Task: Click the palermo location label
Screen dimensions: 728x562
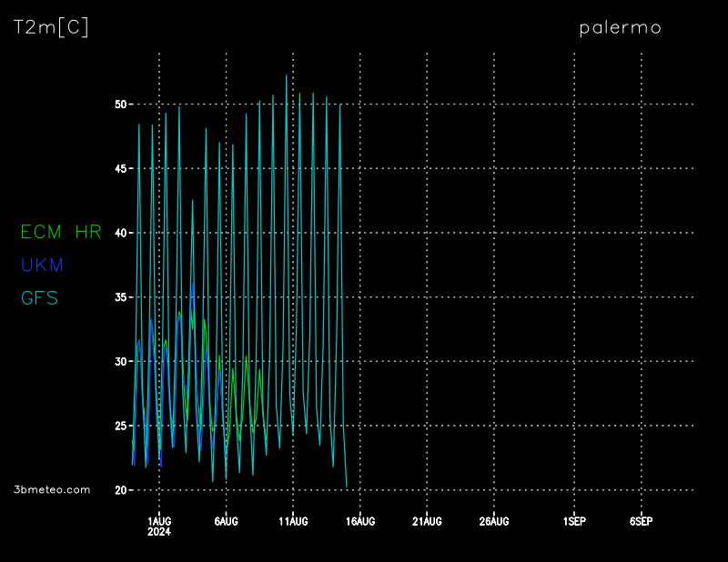Action: point(620,28)
